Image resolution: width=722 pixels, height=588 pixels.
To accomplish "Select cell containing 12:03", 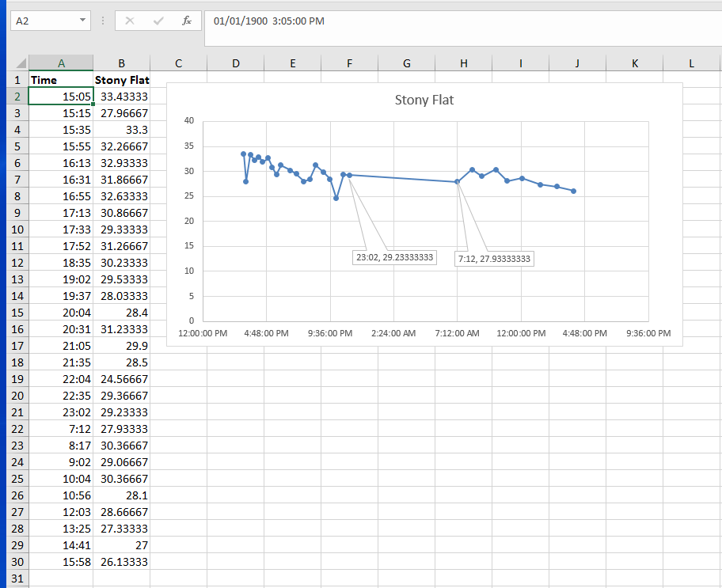I will pyautogui.click(x=61, y=512).
